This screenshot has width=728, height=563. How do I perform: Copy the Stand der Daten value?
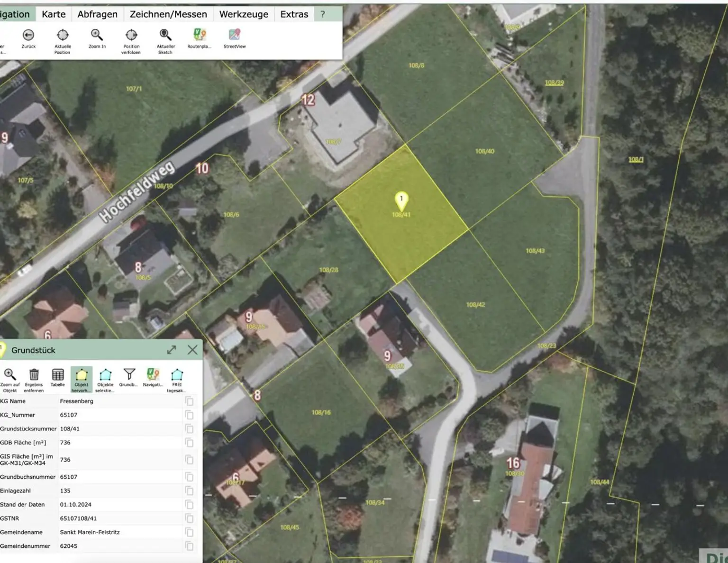(189, 504)
